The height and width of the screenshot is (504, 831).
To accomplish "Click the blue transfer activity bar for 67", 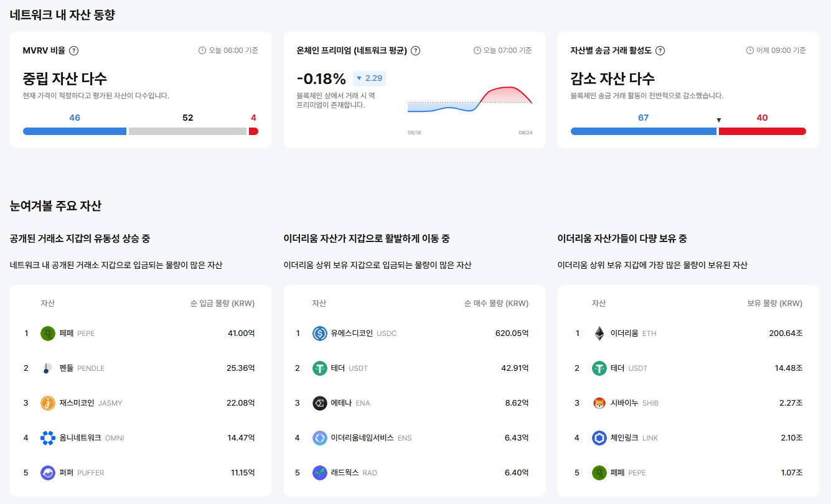I will pyautogui.click(x=644, y=131).
